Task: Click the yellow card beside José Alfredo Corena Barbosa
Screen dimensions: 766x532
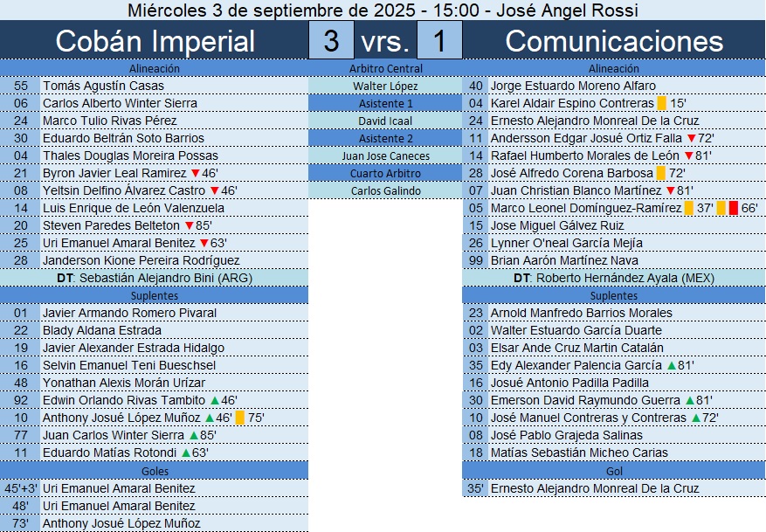Action: click(x=660, y=173)
